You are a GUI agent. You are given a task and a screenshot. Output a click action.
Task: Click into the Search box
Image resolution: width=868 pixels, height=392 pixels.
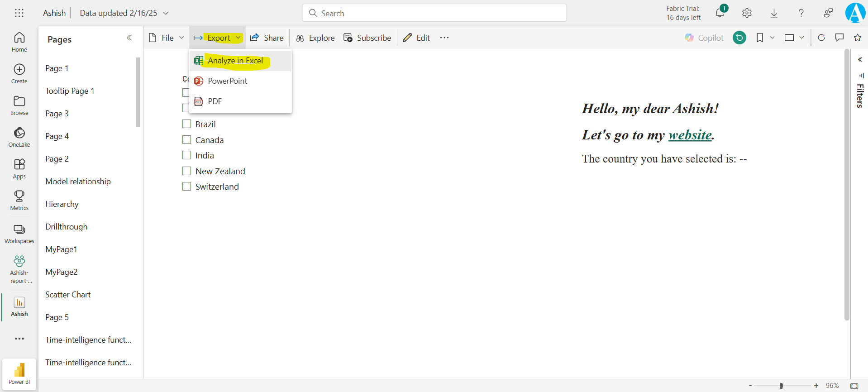click(x=434, y=13)
